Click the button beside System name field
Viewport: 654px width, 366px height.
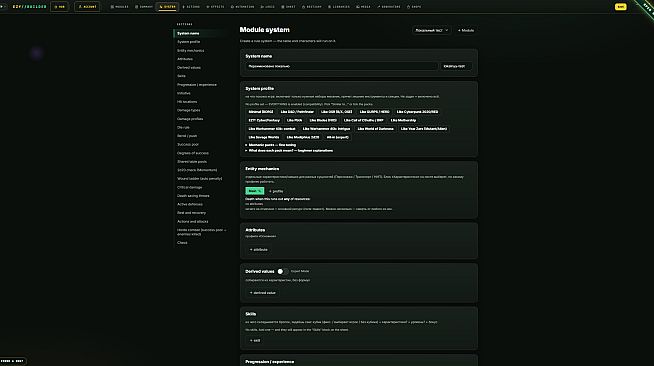coord(456,66)
